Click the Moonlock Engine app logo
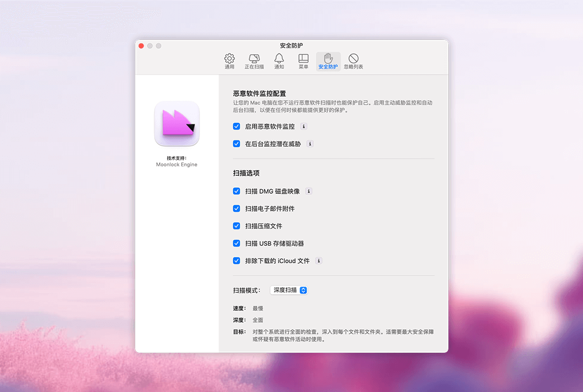This screenshot has height=392, width=583. click(177, 124)
